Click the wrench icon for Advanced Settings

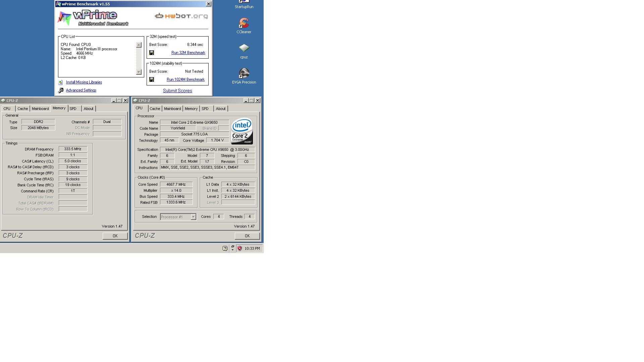pos(61,90)
